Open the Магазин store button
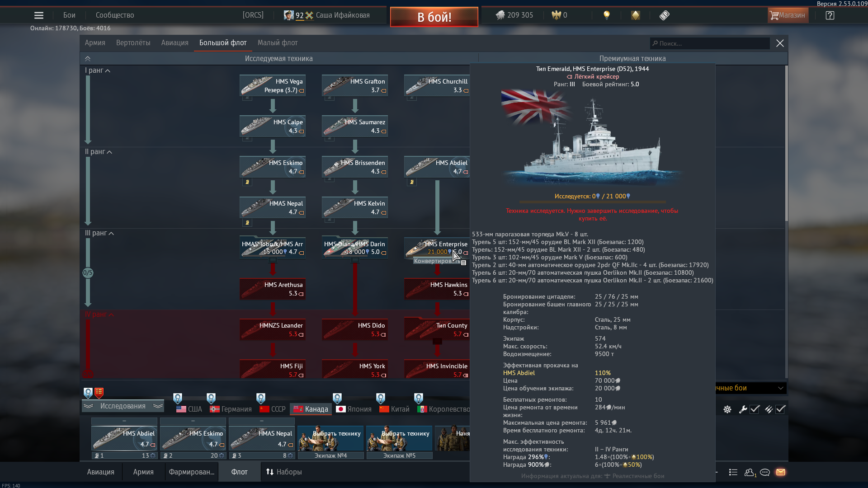The image size is (868, 488). coord(788,15)
